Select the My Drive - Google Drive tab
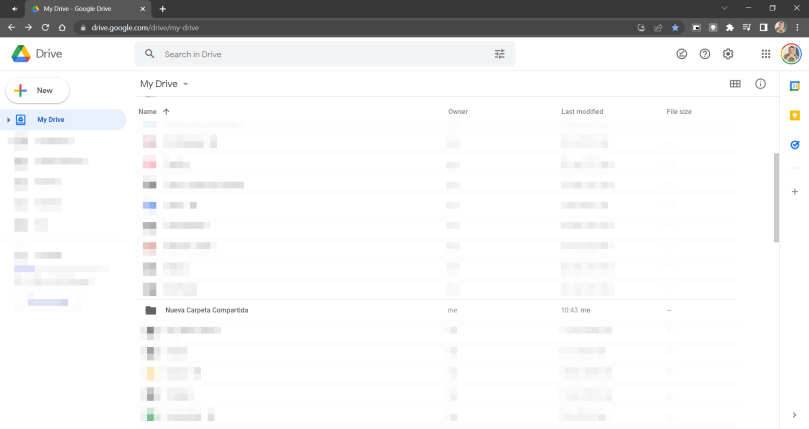The image size is (809, 429). click(x=88, y=9)
